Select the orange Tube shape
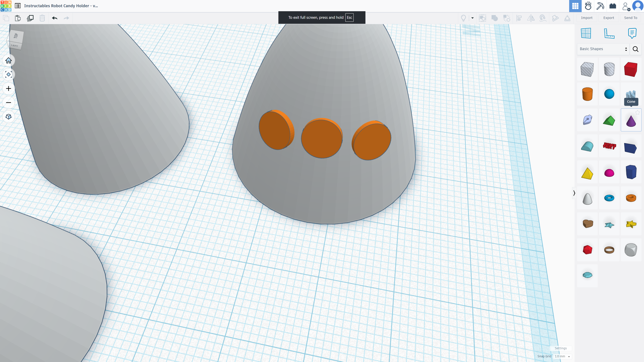This screenshot has width=644, height=362. pos(631,198)
